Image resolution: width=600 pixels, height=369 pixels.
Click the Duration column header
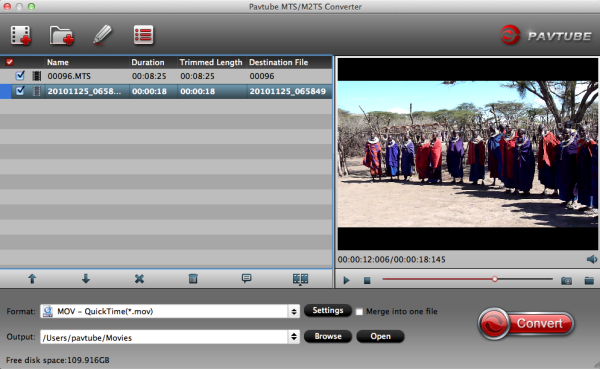tap(148, 62)
